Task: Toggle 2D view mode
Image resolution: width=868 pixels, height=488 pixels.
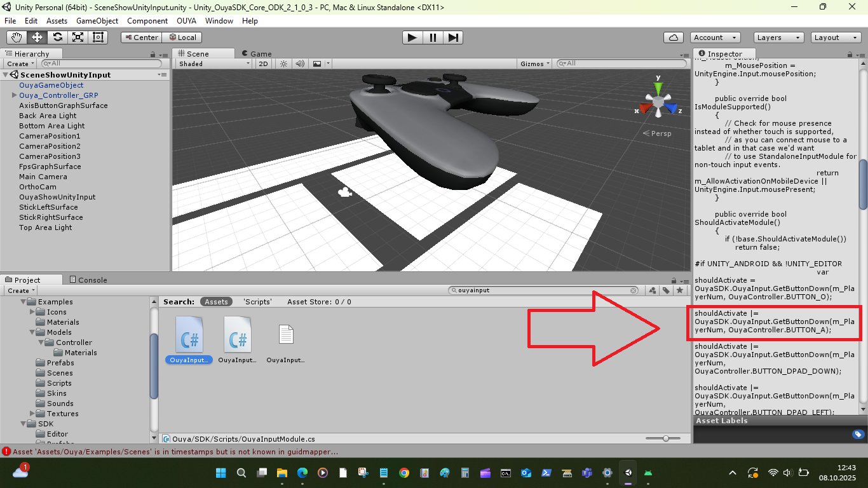Action: [263, 64]
